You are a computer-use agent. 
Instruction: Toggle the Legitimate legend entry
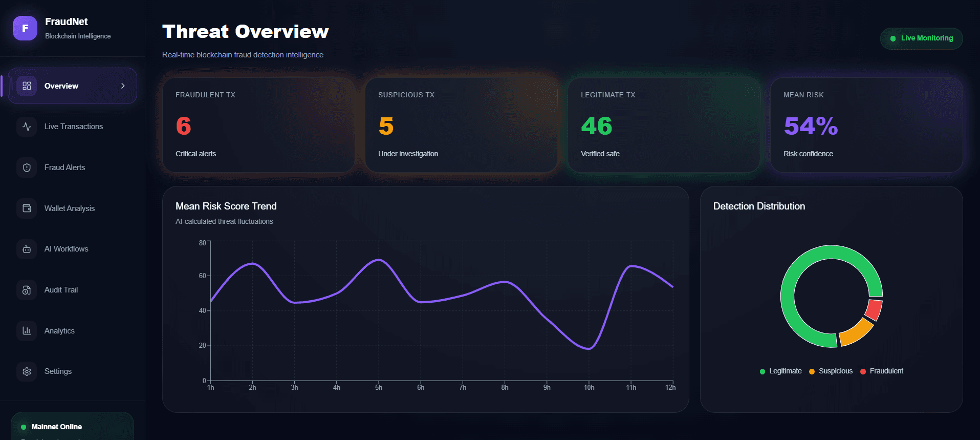point(780,371)
